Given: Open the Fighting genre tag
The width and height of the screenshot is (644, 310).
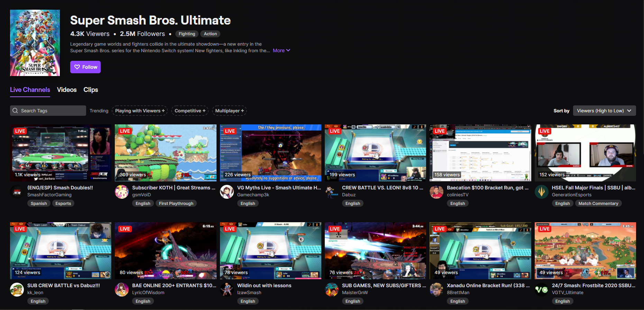Looking at the screenshot, I should pyautogui.click(x=187, y=34).
